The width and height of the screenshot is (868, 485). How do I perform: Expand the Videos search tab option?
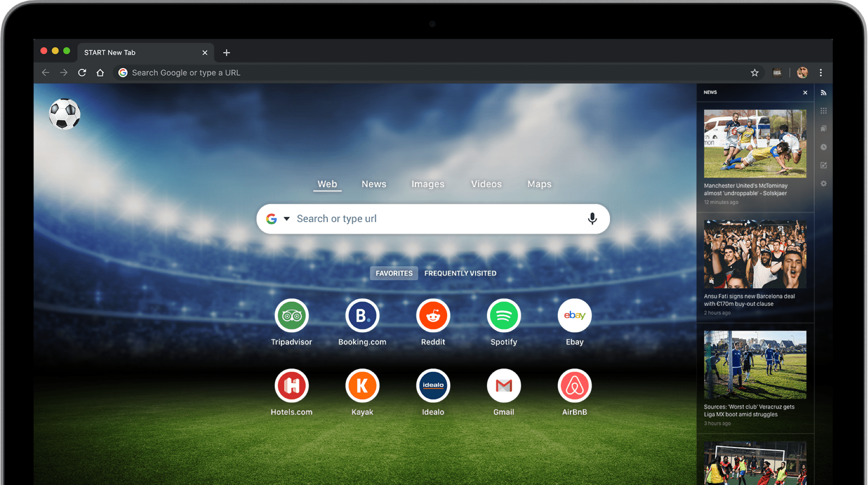click(486, 184)
